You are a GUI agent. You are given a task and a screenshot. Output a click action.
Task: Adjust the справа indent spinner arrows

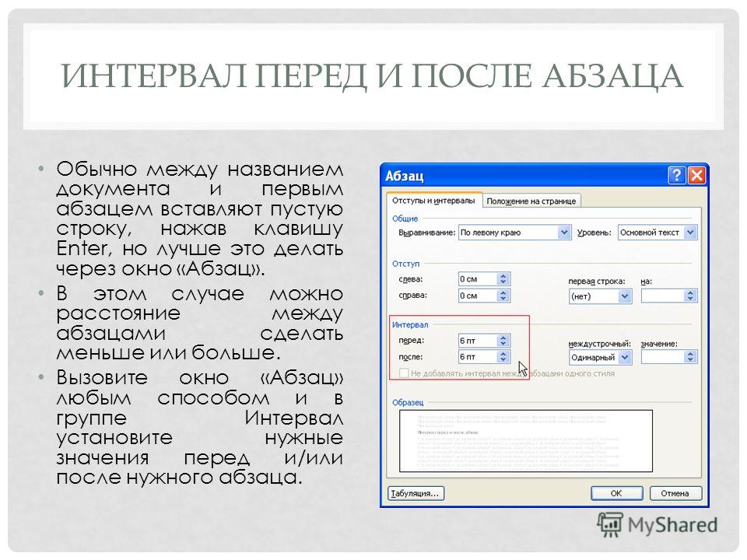click(x=503, y=296)
